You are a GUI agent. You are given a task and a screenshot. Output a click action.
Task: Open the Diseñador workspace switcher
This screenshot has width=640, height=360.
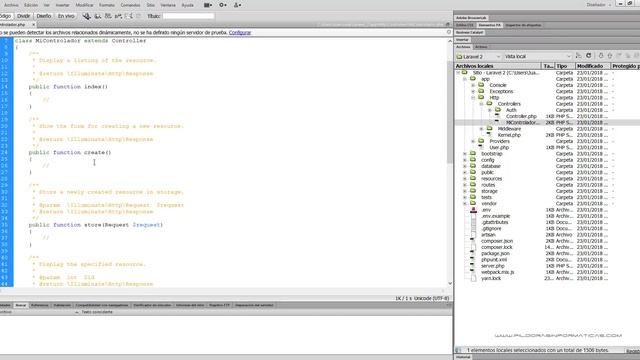tap(598, 5)
